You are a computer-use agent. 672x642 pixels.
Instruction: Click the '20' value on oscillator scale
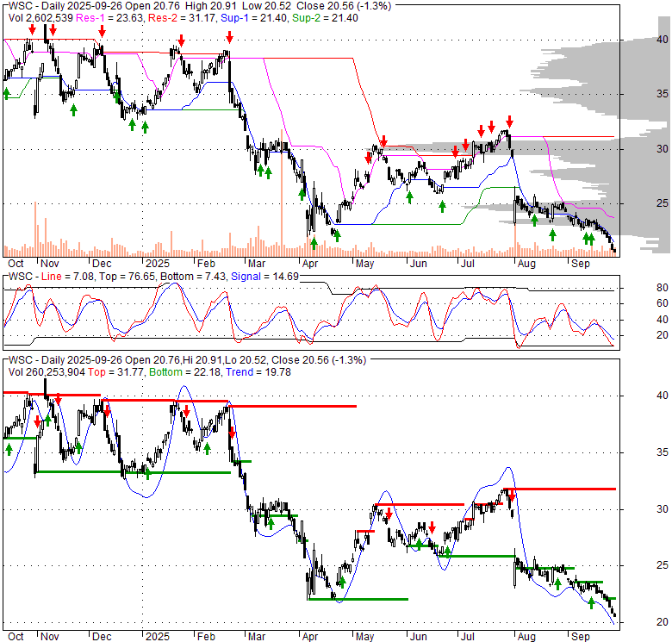click(x=663, y=335)
